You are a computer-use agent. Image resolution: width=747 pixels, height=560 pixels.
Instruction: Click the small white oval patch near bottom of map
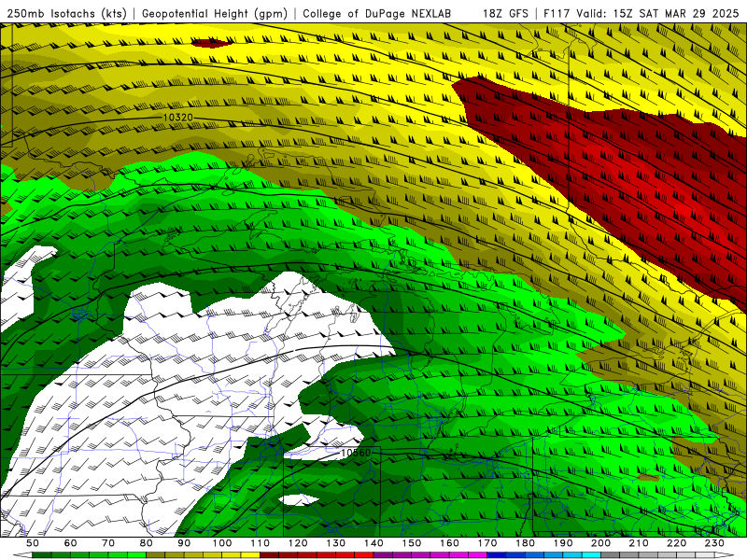point(298,499)
